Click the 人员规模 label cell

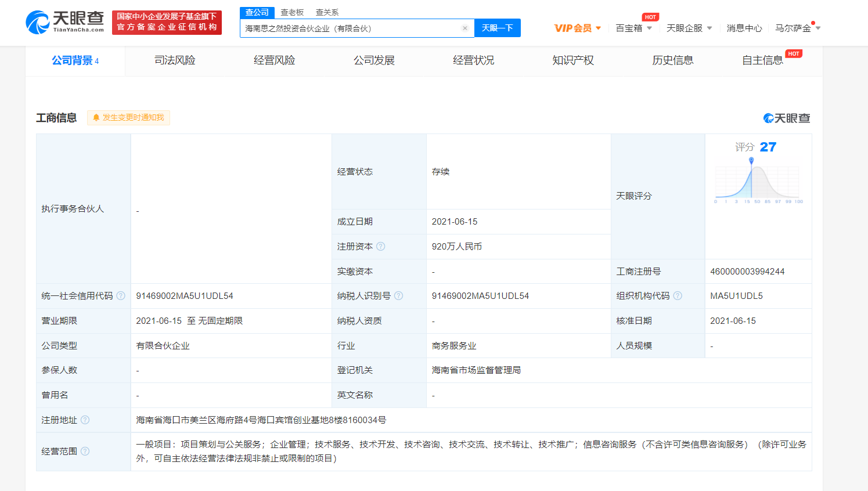coord(658,346)
